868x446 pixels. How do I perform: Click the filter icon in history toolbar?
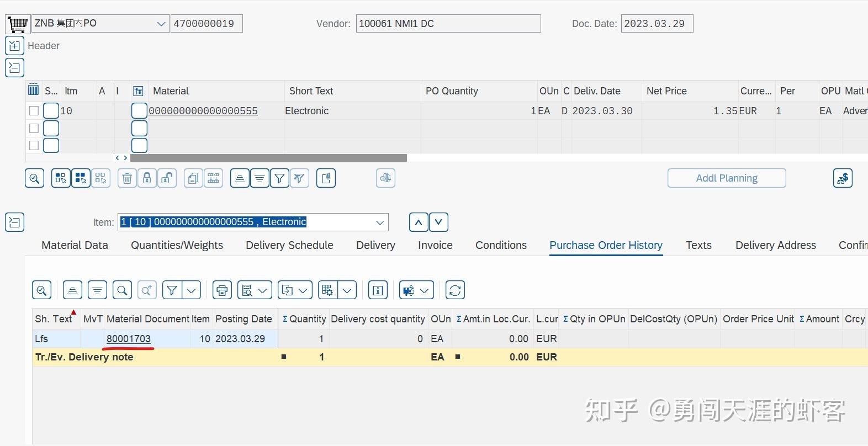click(172, 290)
